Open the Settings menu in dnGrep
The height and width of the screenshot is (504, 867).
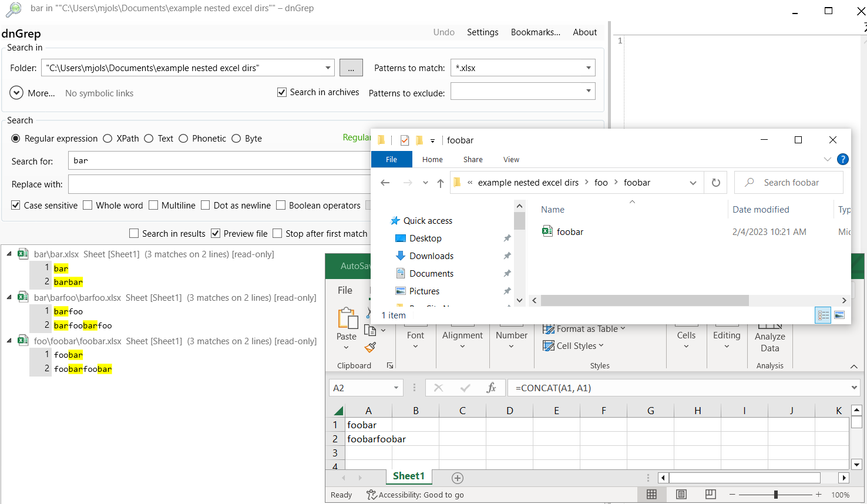point(483,32)
